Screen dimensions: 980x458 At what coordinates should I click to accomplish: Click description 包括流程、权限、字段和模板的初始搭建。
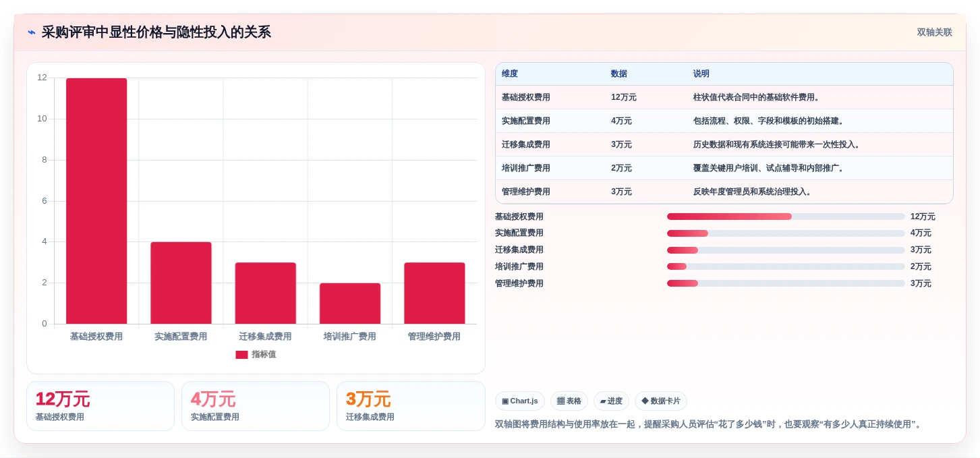click(x=770, y=121)
